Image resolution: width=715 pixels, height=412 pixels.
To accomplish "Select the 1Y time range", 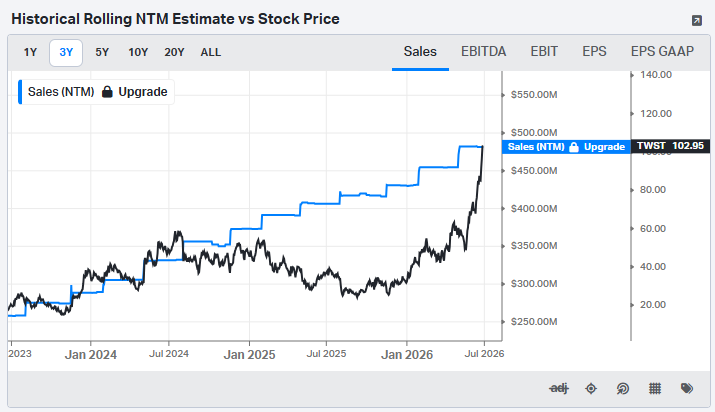I will 30,52.
